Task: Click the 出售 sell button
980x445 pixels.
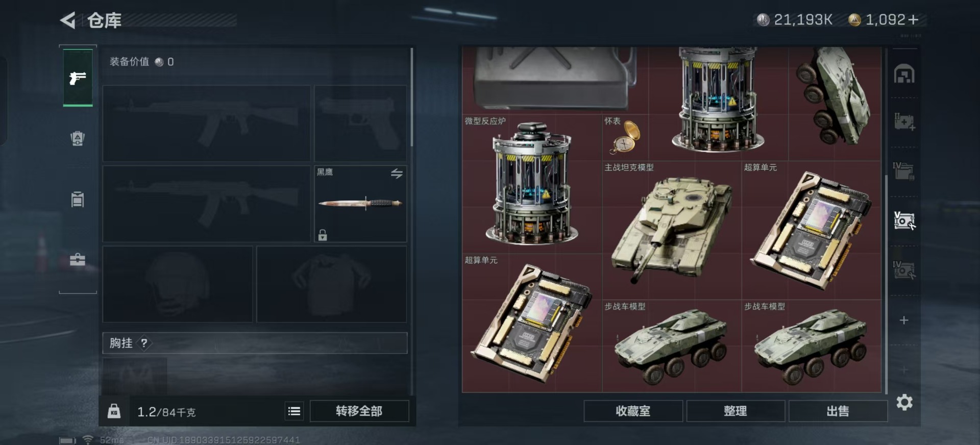Action: pos(838,411)
